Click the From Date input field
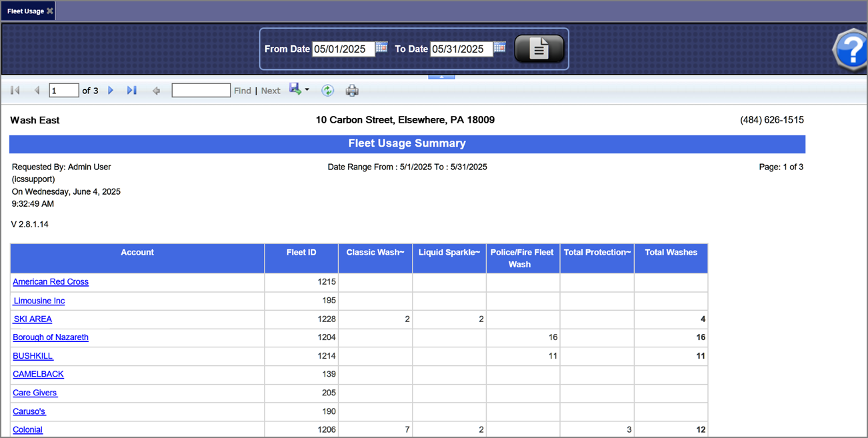The image size is (868, 438). 343,49
